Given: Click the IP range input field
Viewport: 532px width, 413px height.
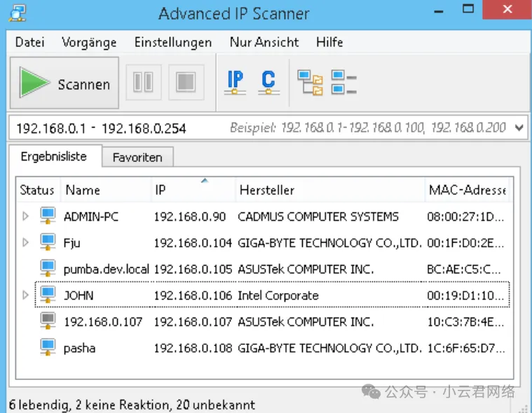Looking at the screenshot, I should click(112, 128).
